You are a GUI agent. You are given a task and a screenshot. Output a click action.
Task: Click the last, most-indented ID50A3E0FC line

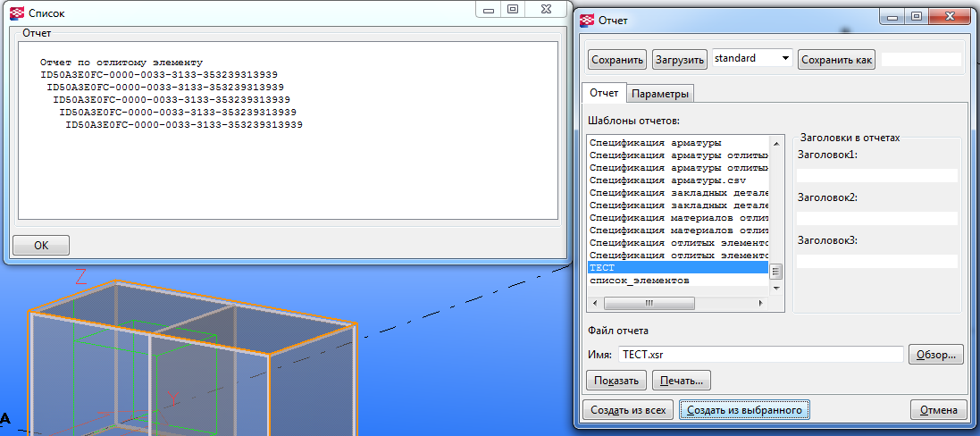184,125
